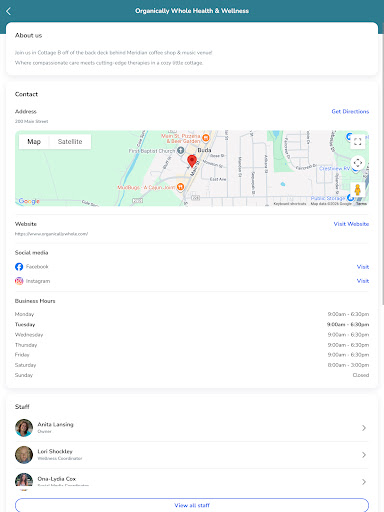Click the About us heading
Screen dimensions: 384x512
click(x=28, y=35)
